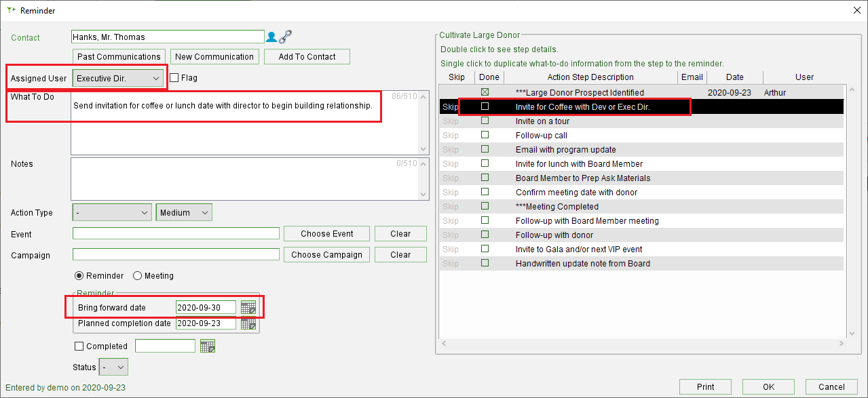The height and width of the screenshot is (398, 868).
Task: Open the Status dropdown
Action: [113, 367]
